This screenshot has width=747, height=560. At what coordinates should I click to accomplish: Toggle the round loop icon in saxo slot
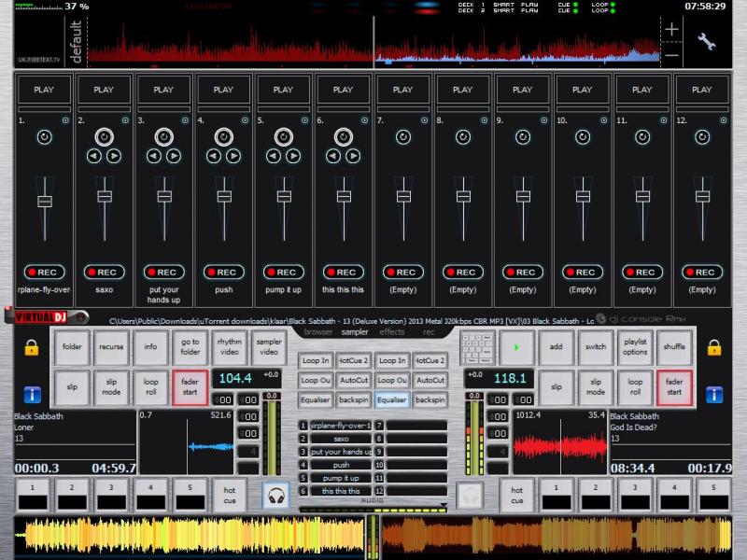[x=105, y=137]
